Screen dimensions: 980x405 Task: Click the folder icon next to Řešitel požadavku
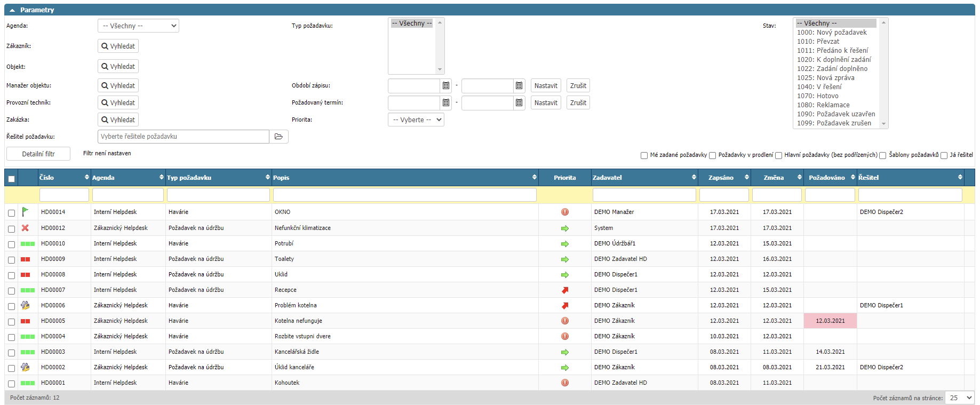[278, 137]
